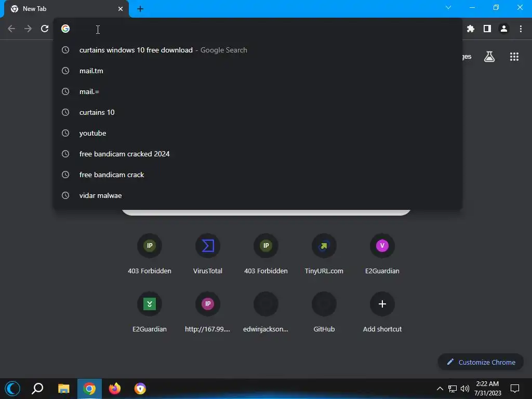Click the Google icon in the address bar

(65, 29)
